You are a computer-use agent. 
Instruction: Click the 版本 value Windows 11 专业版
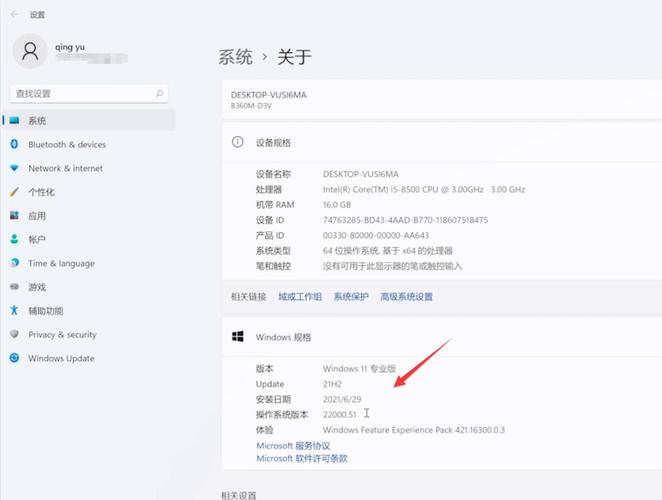tap(359, 369)
